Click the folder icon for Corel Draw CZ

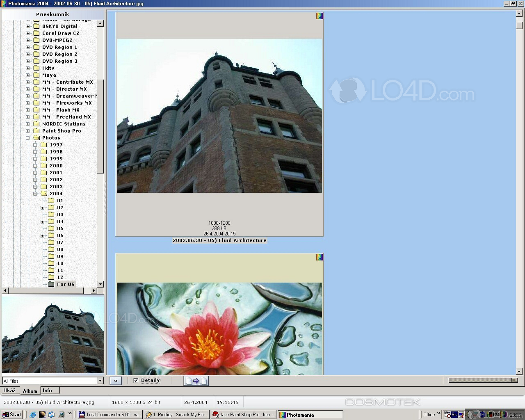pos(36,33)
